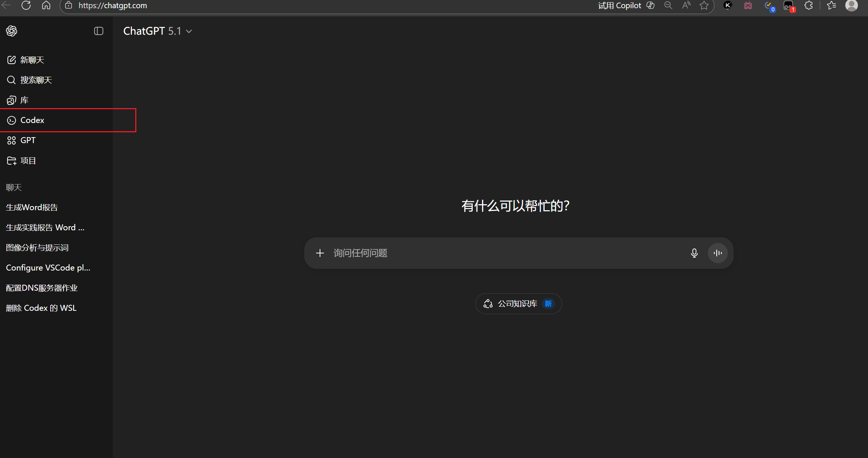
Task: Open Search chats (搜索聊天)
Action: click(36, 80)
